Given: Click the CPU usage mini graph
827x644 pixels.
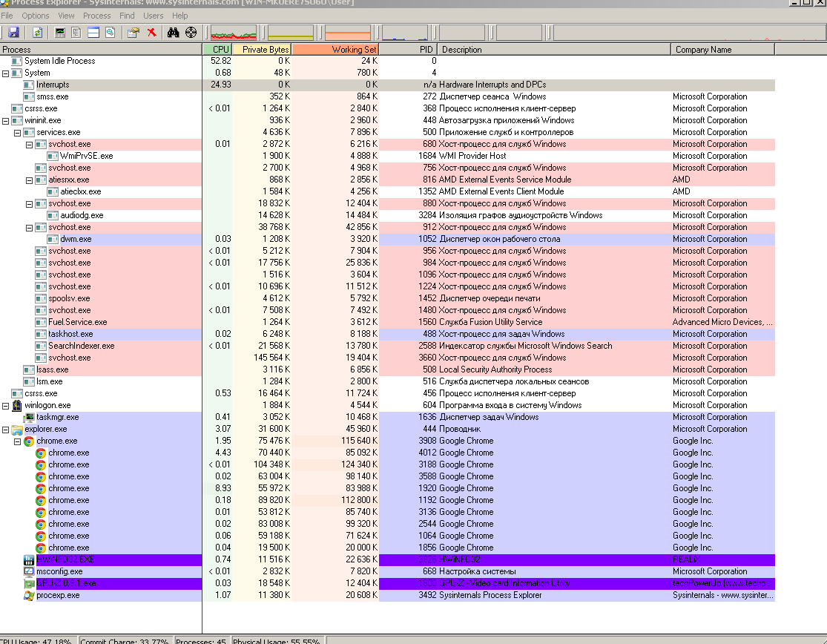Looking at the screenshot, I should tap(233, 33).
